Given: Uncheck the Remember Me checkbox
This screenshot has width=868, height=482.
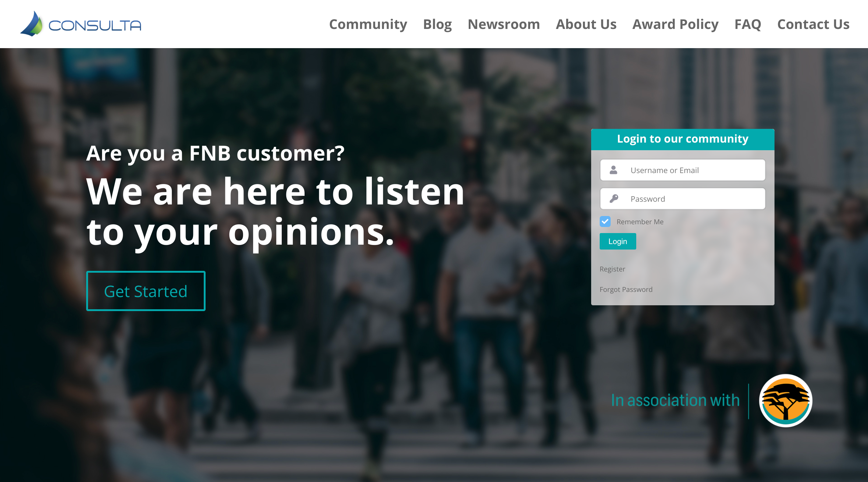Looking at the screenshot, I should tap(605, 222).
